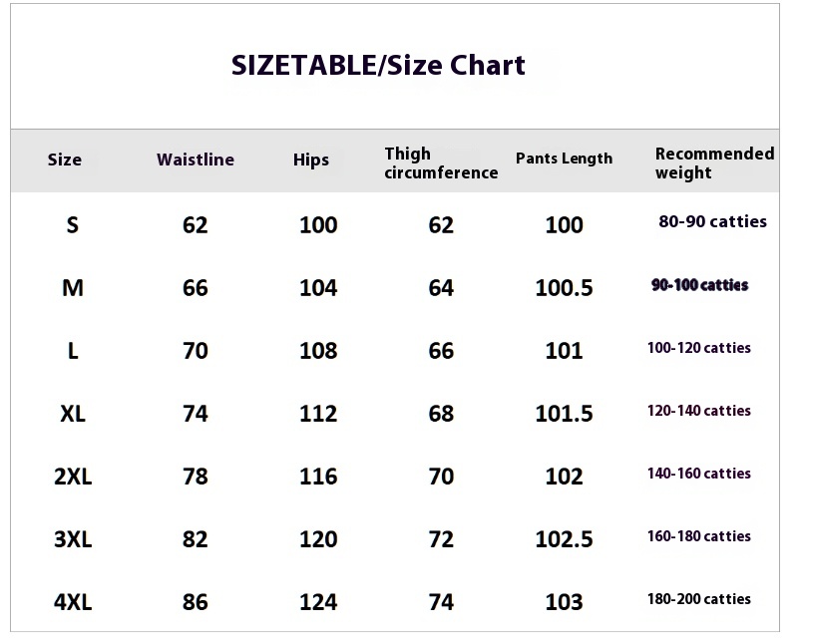Select hips value 112
This screenshot has height=644, width=814.
click(x=318, y=414)
